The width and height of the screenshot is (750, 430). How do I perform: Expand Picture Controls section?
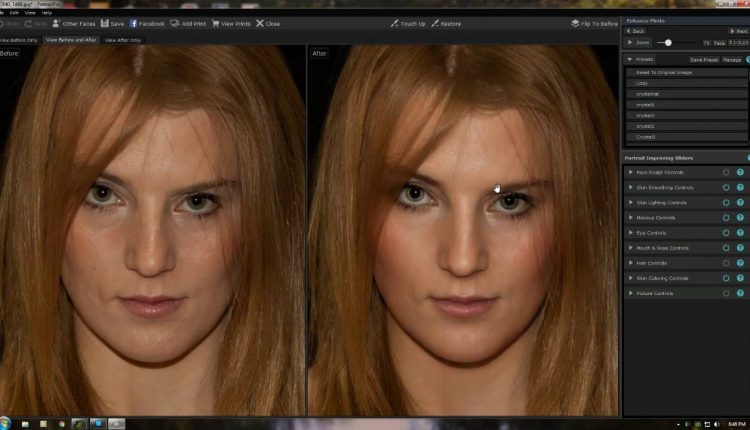[x=630, y=293]
